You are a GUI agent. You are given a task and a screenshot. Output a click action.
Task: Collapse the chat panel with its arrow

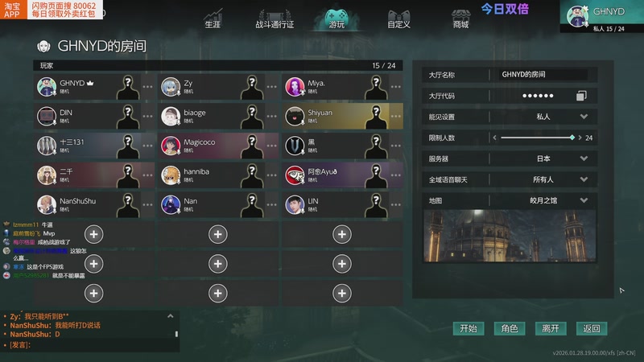pos(170,316)
